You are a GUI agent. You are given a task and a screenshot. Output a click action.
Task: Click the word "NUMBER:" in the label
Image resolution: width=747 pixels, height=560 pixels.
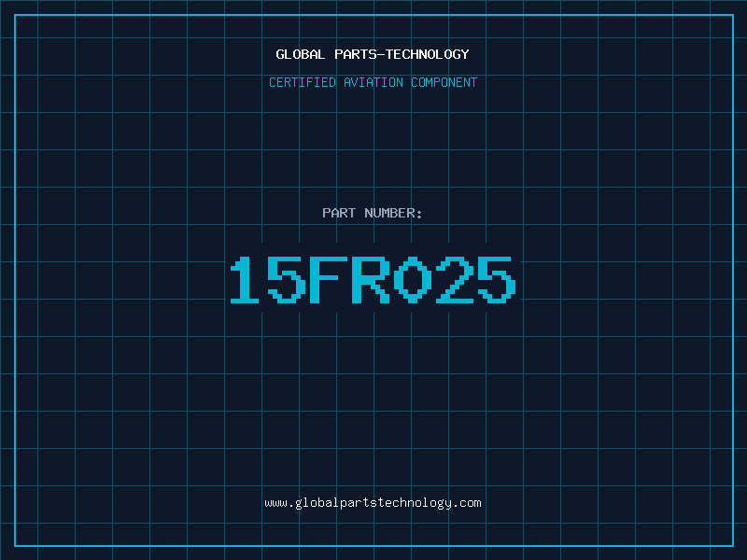point(393,213)
